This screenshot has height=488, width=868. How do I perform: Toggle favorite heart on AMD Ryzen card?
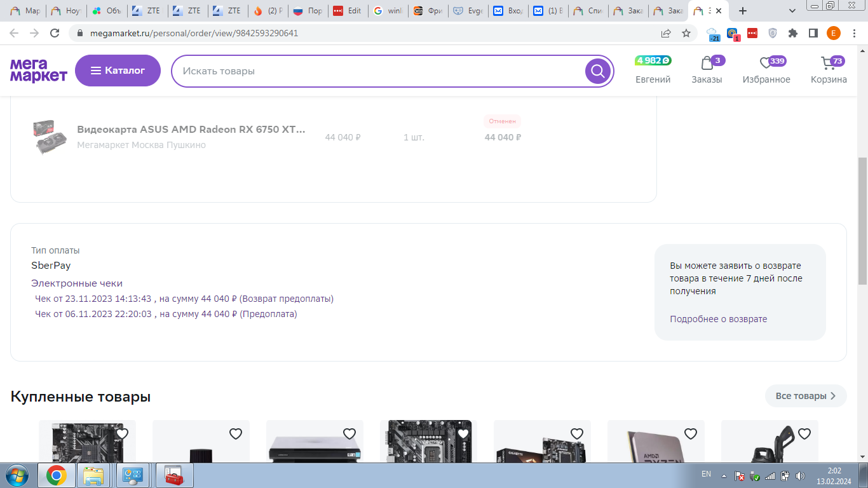pyautogui.click(x=691, y=434)
